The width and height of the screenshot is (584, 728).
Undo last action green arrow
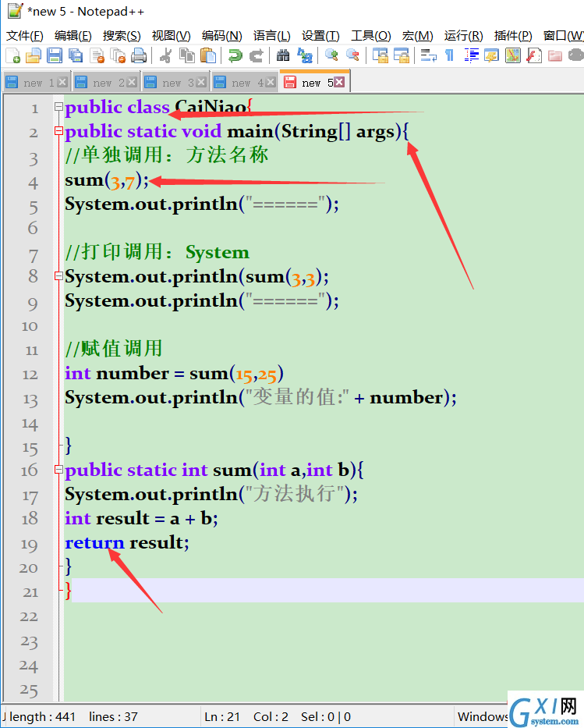pyautogui.click(x=235, y=55)
